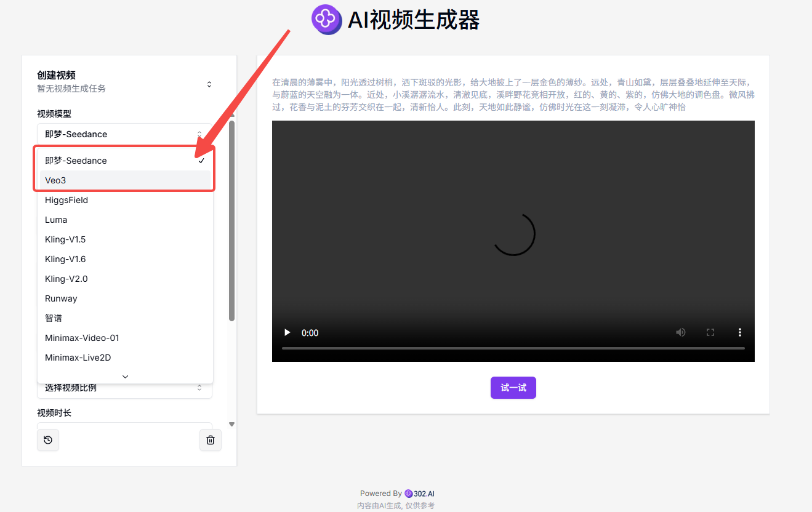The height and width of the screenshot is (512, 812).
Task: Click the panel scrollbar down arrow
Action: click(x=232, y=424)
